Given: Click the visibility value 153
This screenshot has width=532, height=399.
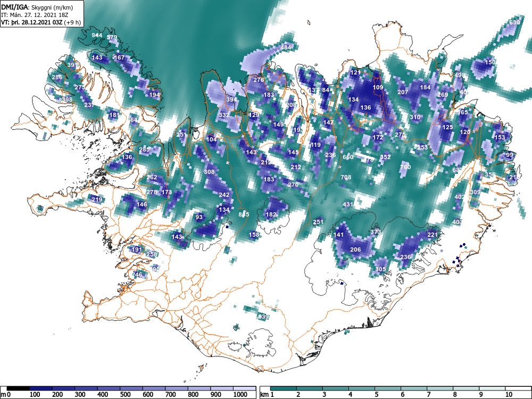Looking at the screenshot, I should click(x=500, y=137).
